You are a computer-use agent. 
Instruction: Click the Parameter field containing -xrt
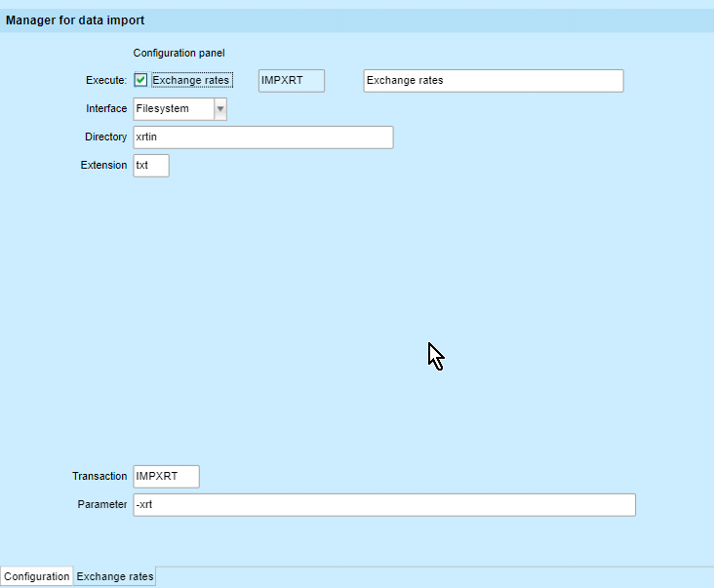coord(384,505)
